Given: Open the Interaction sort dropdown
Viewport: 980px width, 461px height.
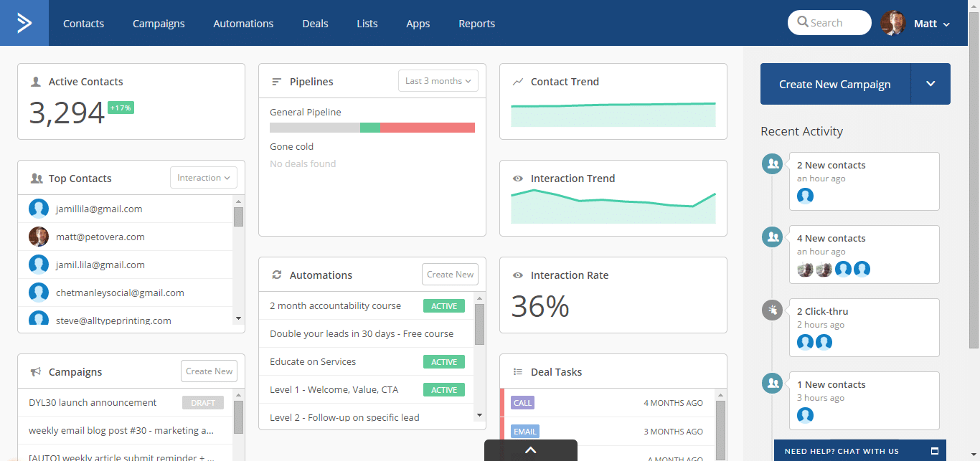Looking at the screenshot, I should click(x=204, y=178).
